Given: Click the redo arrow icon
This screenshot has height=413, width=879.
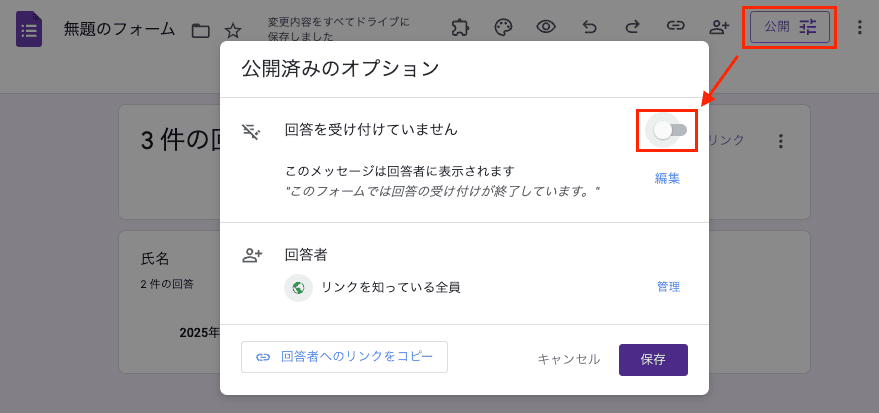Looking at the screenshot, I should [x=632, y=27].
